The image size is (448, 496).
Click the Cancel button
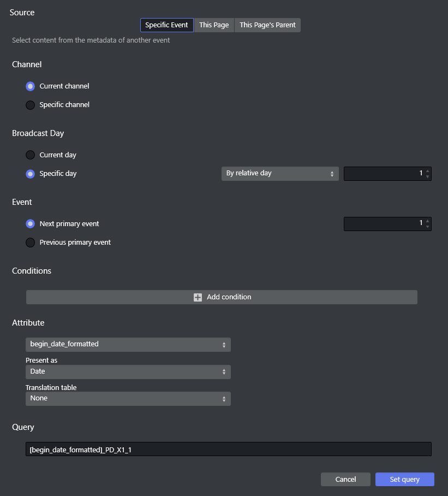345,480
